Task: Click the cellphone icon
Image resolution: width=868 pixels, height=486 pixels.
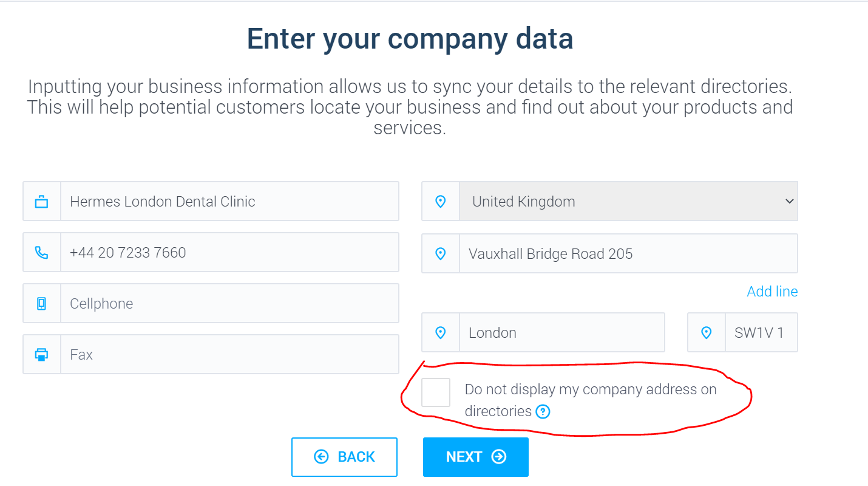Action: click(x=41, y=304)
